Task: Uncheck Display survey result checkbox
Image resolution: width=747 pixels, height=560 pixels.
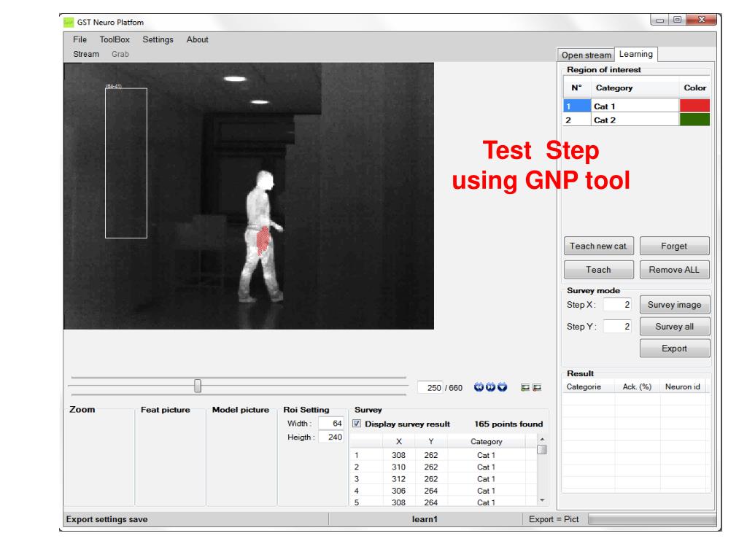Action: tap(357, 424)
